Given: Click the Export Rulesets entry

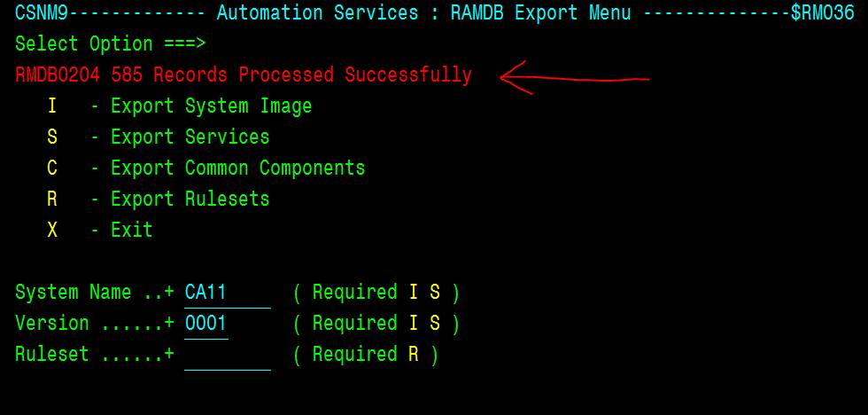Looking at the screenshot, I should [190, 199].
